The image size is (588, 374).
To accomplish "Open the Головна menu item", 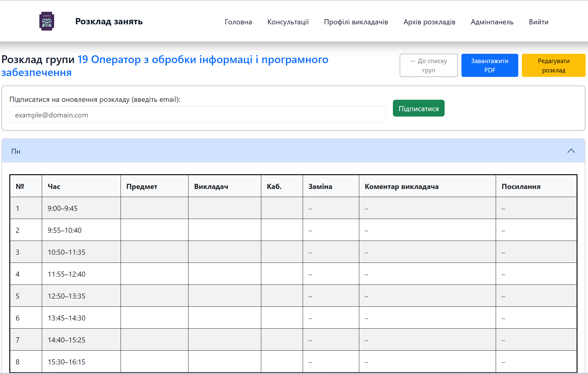I will (238, 22).
